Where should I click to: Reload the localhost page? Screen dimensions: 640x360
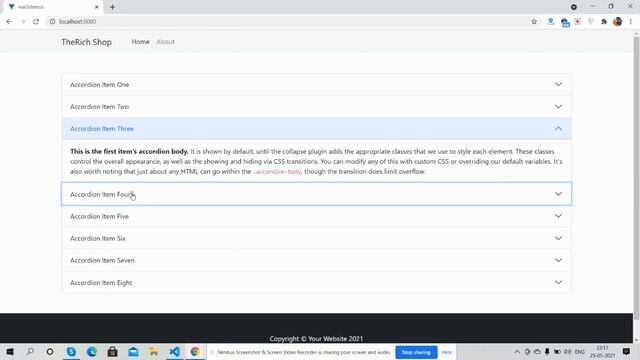coord(36,22)
